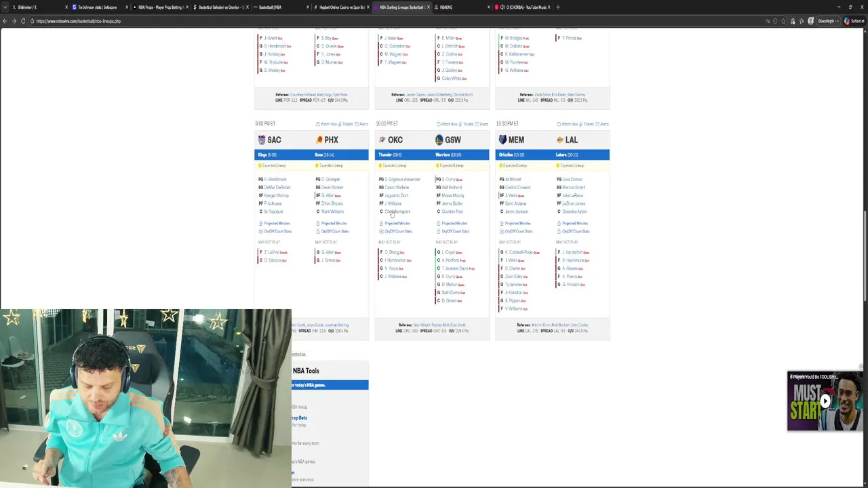868x488 pixels.
Task: Open Alerts for SAC vs PHX game
Action: click(361, 124)
